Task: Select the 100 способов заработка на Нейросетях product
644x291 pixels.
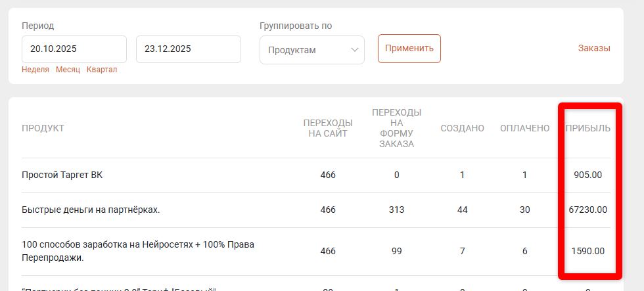Action: [x=137, y=251]
